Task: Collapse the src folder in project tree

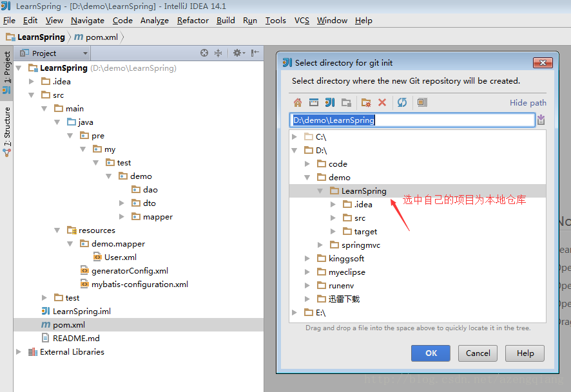Action: [32, 95]
